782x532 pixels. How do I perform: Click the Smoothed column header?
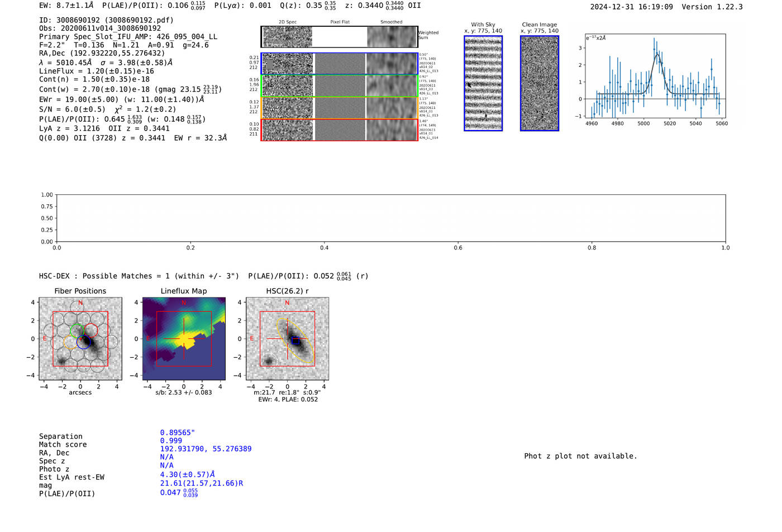[391, 22]
